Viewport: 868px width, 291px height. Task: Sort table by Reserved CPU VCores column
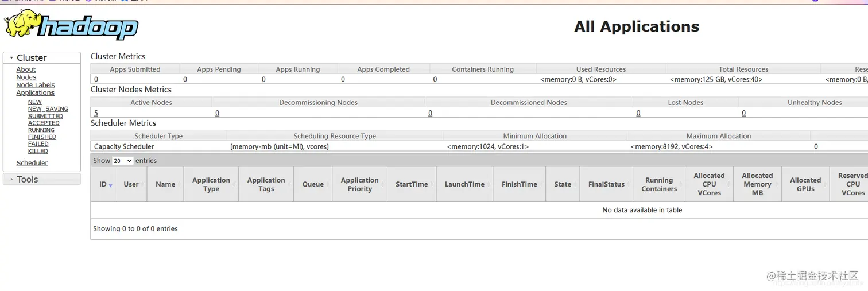849,184
